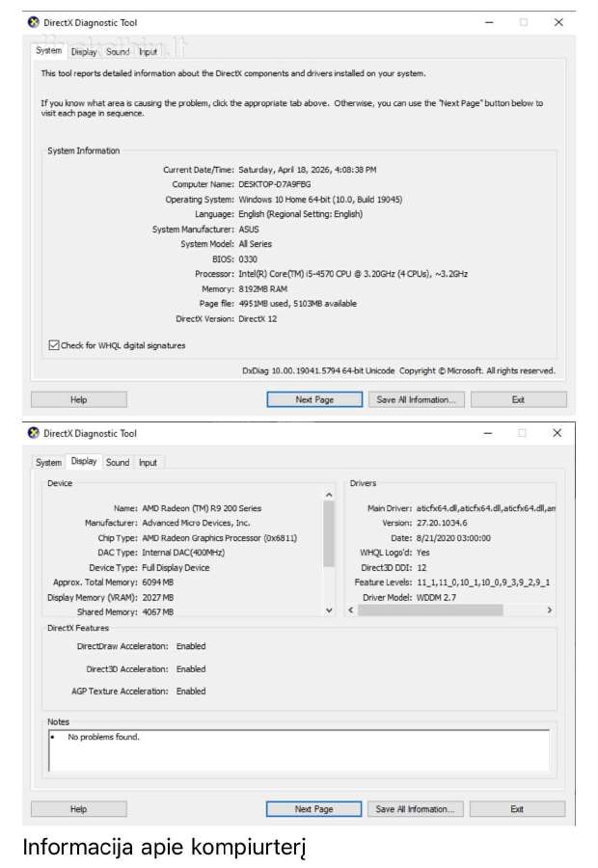This screenshot has height=868, width=598.
Task: Click Device panel scroll down arrow
Action: [329, 610]
